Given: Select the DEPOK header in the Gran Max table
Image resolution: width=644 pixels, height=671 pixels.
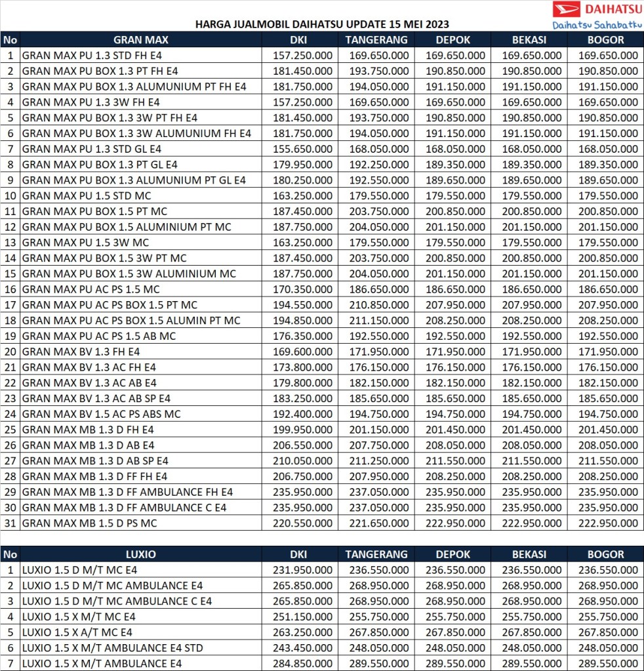Looking at the screenshot, I should (454, 39).
